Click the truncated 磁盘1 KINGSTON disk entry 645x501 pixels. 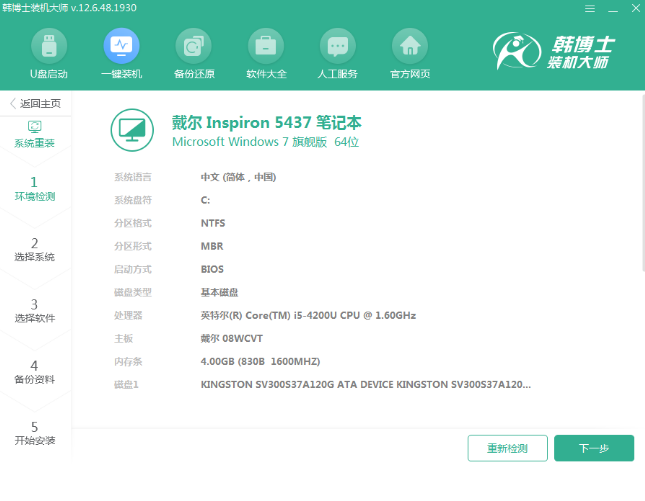point(365,384)
